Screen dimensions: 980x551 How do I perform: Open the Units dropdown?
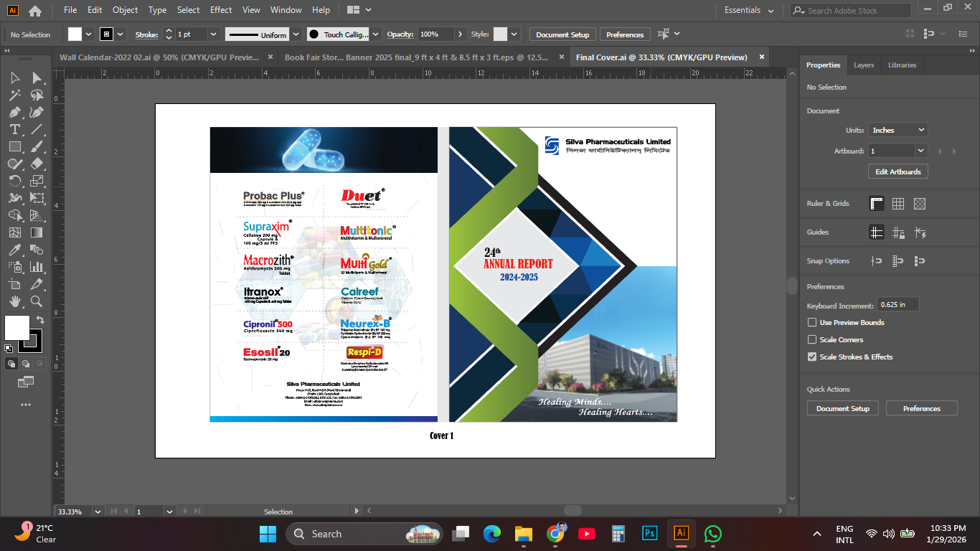[897, 130]
